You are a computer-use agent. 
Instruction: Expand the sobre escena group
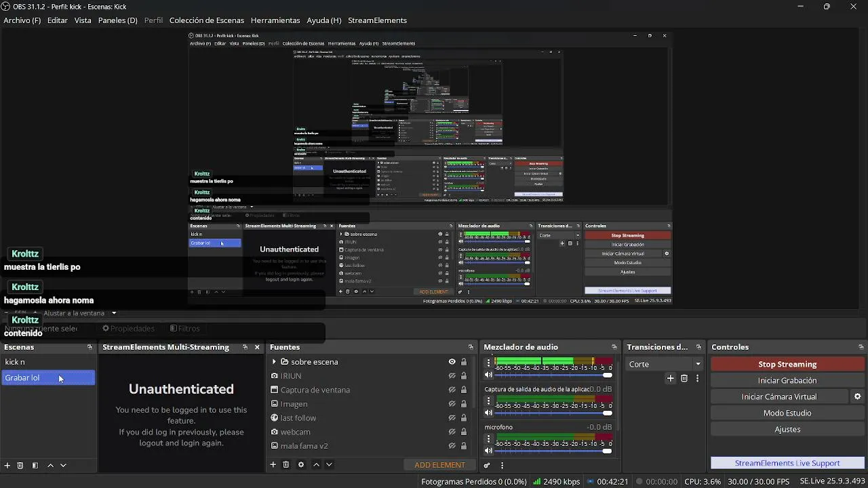coord(274,362)
